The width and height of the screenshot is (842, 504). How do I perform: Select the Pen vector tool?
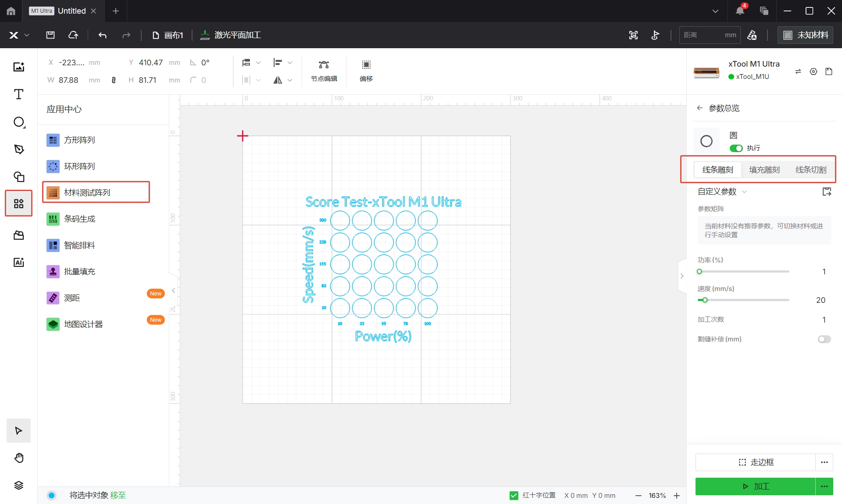(x=18, y=149)
